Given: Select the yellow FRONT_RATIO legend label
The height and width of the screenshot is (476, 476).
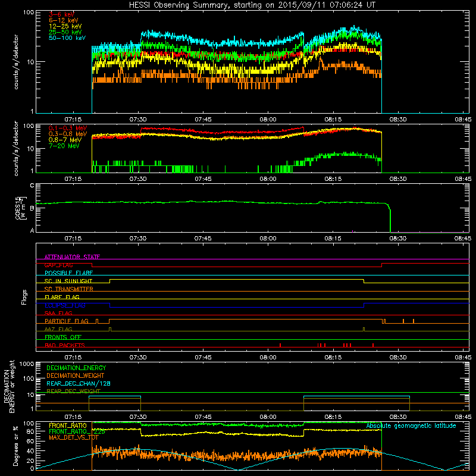Looking at the screenshot, I should click(x=68, y=425).
